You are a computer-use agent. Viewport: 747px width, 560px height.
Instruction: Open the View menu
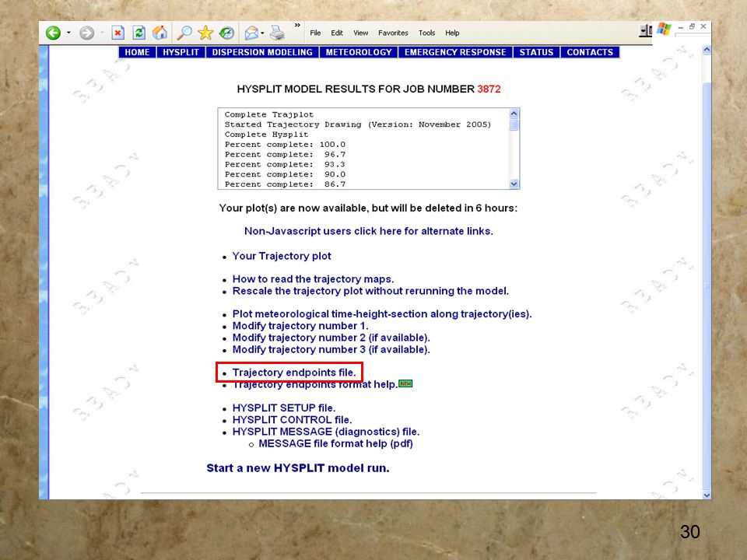tap(360, 33)
